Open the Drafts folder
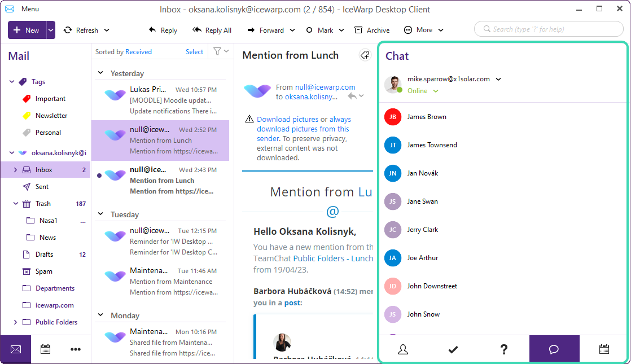This screenshot has height=364, width=631. tap(44, 254)
